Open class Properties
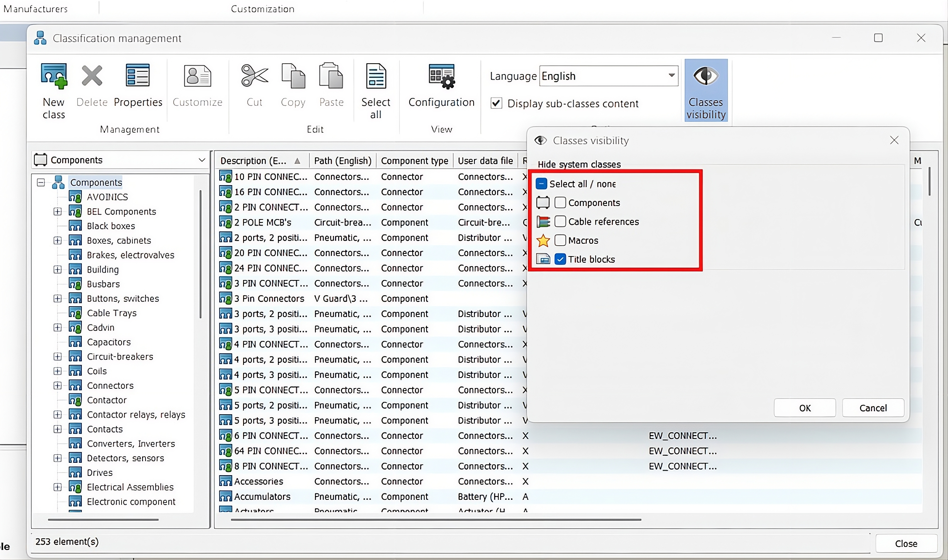This screenshot has height=560, width=948. coord(138,75)
